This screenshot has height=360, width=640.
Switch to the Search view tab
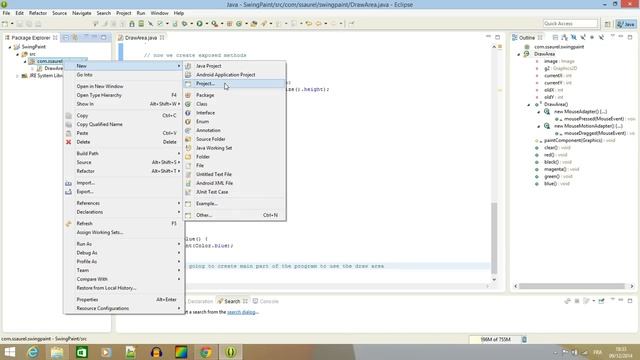tap(232, 301)
